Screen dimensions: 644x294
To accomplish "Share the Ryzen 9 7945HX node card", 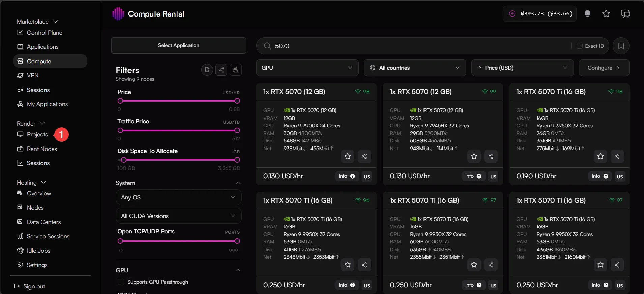I will 491,156.
